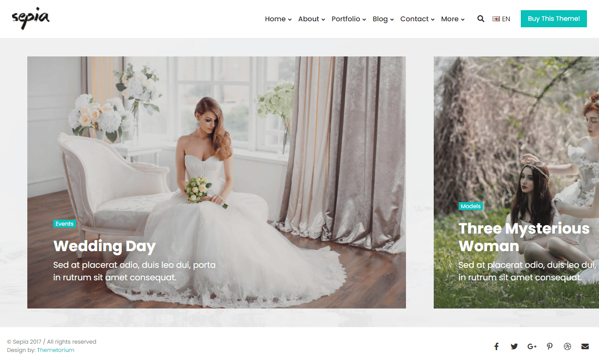The width and height of the screenshot is (599, 364).
Task: Open the Themetorium designer link
Action: tap(56, 350)
